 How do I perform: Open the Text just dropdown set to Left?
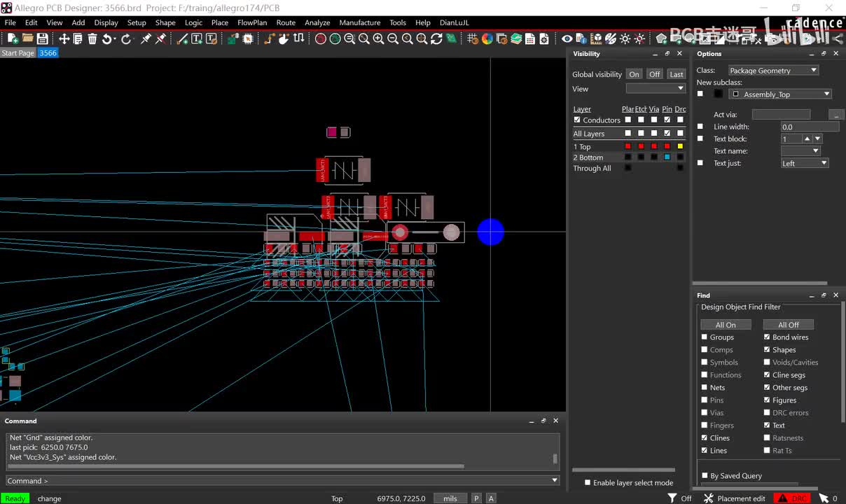coord(804,163)
